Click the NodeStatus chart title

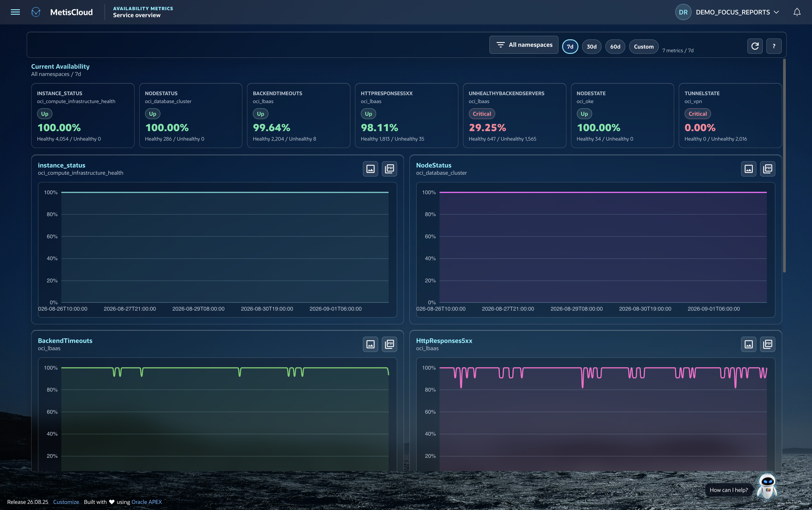click(x=434, y=165)
